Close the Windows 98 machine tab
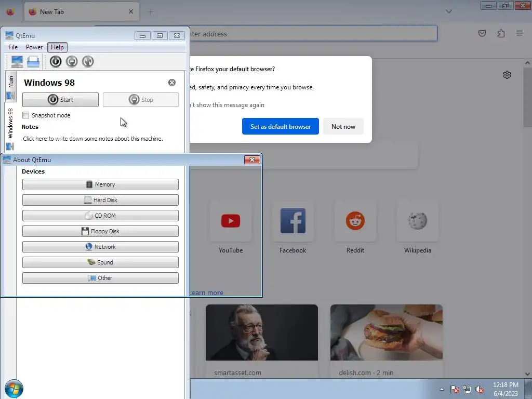 (172, 83)
